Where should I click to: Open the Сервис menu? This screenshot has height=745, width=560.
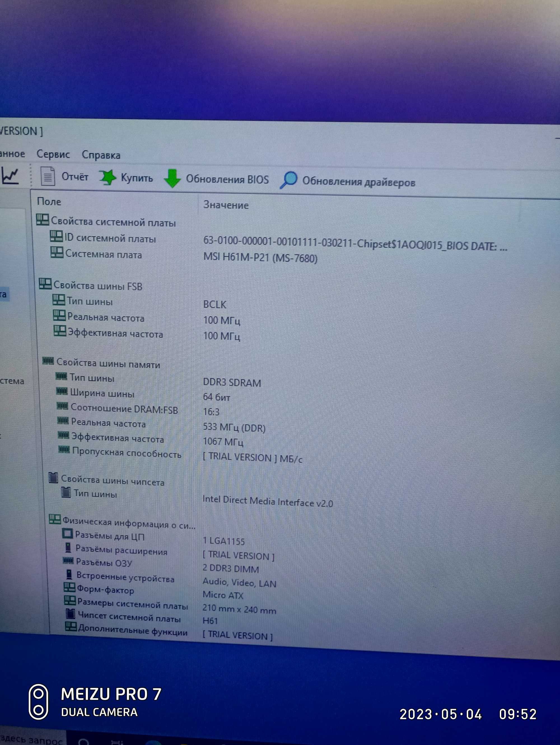click(53, 154)
